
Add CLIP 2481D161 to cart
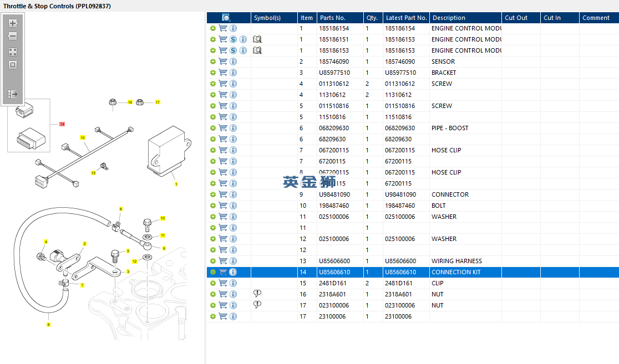tap(223, 283)
